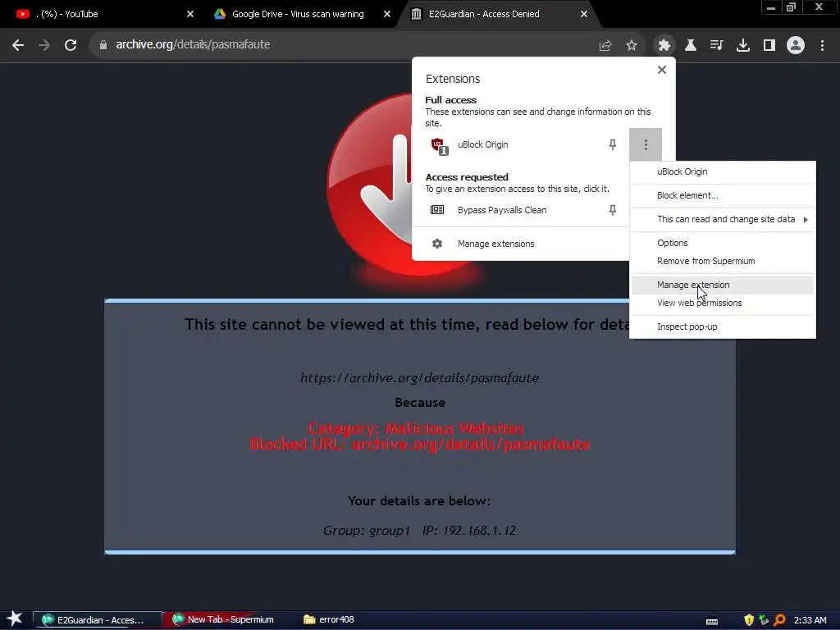The image size is (840, 630).
Task: Click uBlock Origin extension entry
Action: [x=482, y=144]
